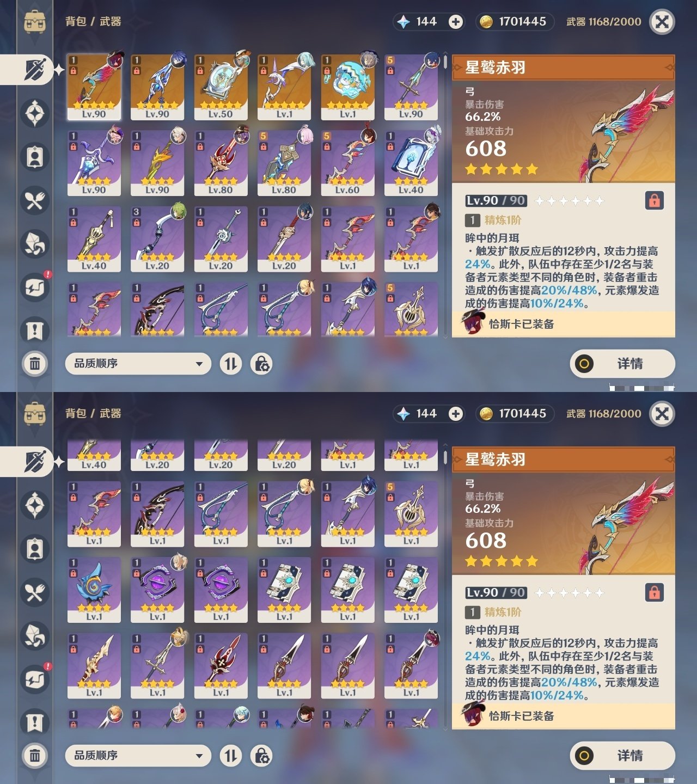Click the trash delete icon in upper screenshot
Image resolution: width=697 pixels, height=784 pixels.
tap(35, 363)
